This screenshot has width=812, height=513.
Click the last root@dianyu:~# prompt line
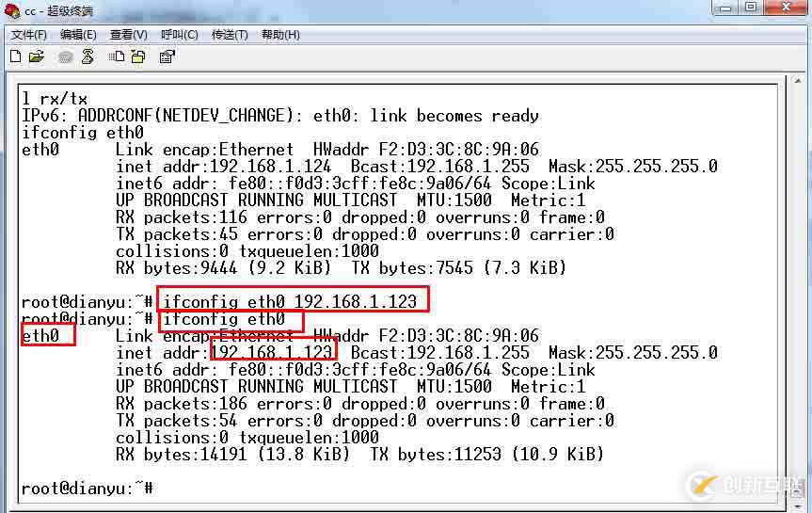click(x=87, y=489)
